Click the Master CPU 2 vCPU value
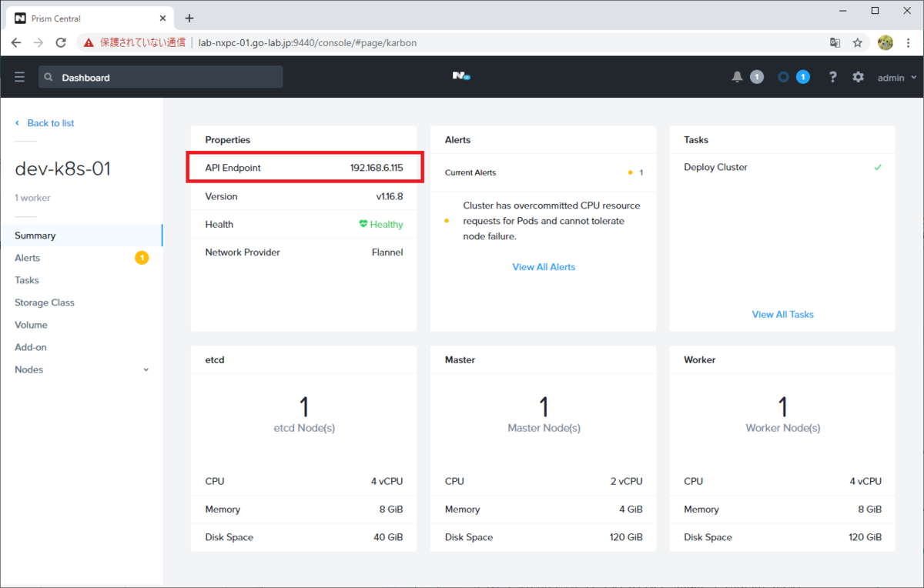Image resolution: width=924 pixels, height=588 pixels. point(626,481)
